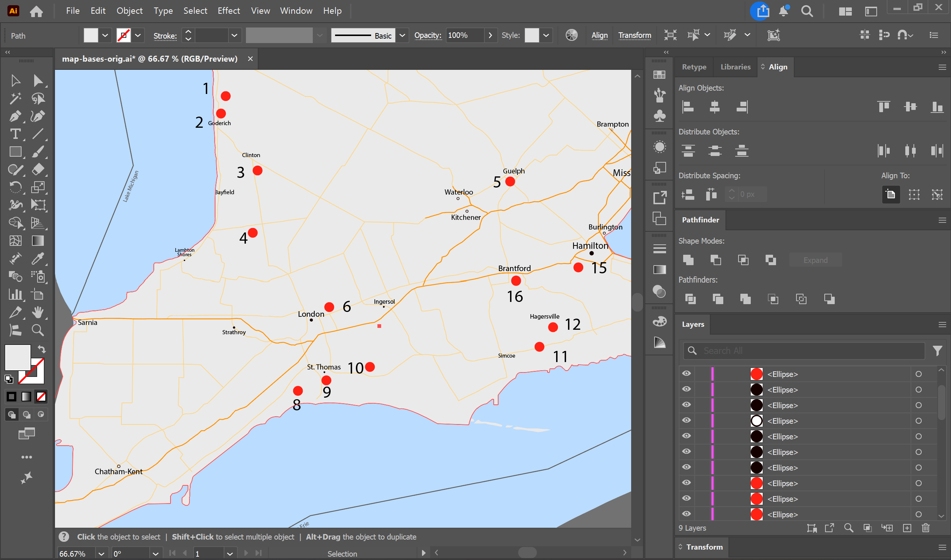Expand the Basic brush definition dropdown
Image resolution: width=951 pixels, height=560 pixels.
[402, 36]
